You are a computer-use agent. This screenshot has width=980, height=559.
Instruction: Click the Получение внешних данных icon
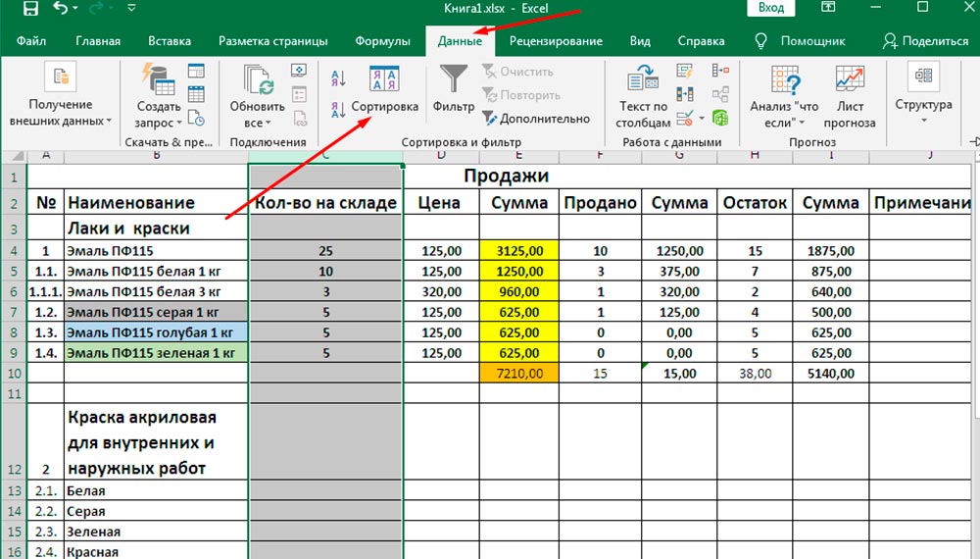pos(61,77)
